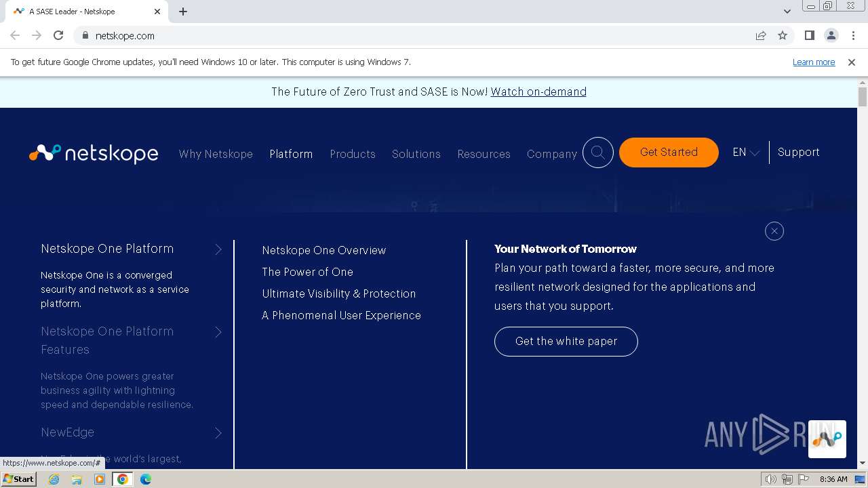Click the Netskope logo in header
Viewport: 868px width, 488px height.
[x=94, y=154]
